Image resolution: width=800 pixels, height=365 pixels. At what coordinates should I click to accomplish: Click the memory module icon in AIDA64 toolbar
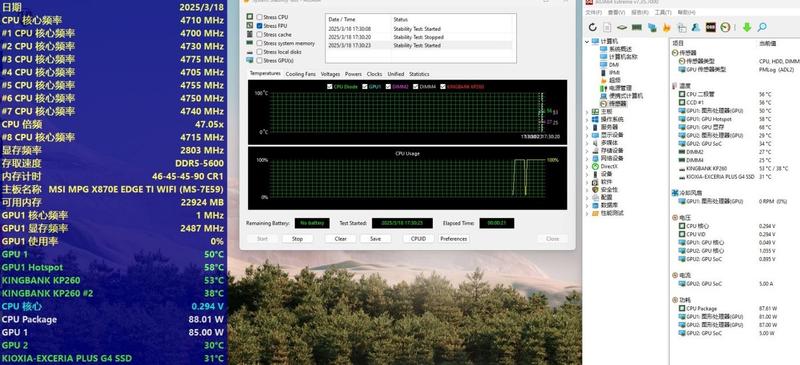tap(637, 28)
